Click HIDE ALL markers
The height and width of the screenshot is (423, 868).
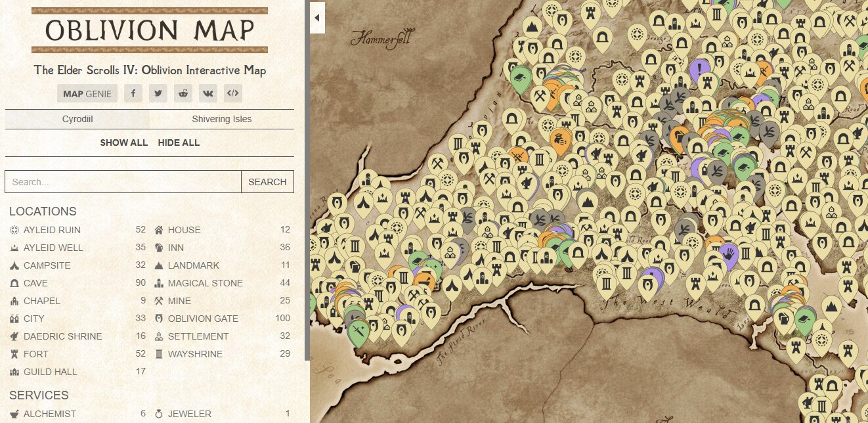pyautogui.click(x=179, y=143)
